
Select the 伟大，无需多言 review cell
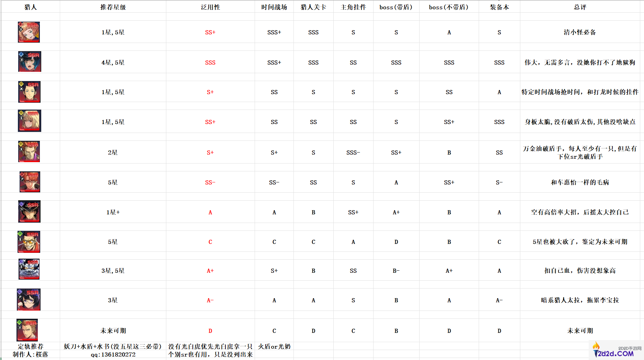580,62
